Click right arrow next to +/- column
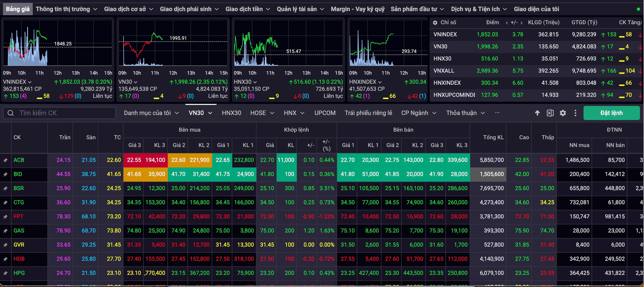 tap(522, 23)
